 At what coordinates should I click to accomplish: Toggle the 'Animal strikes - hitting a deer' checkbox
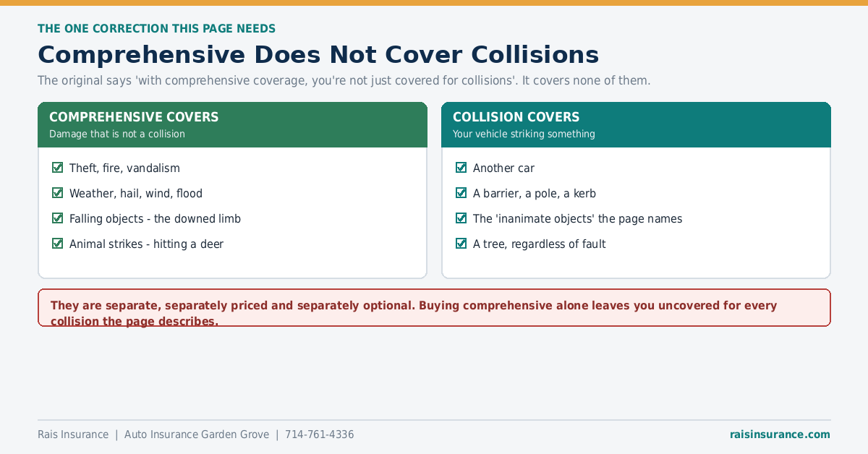[x=58, y=244]
